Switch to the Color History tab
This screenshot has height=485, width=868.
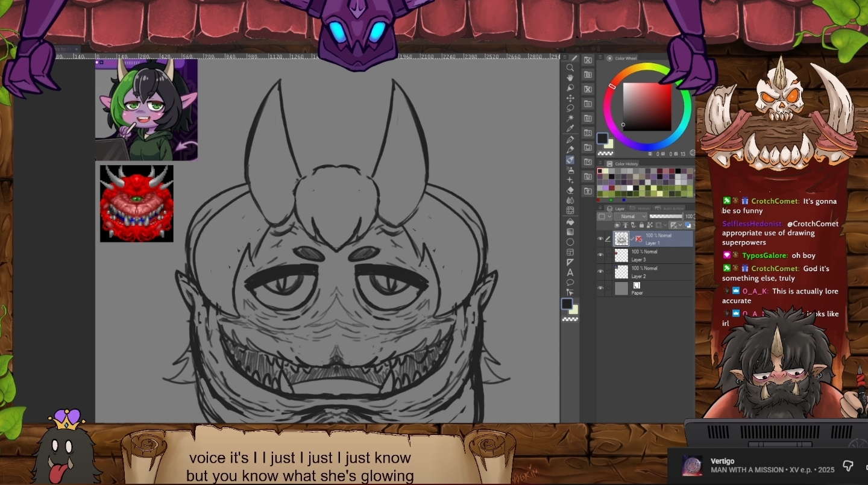pyautogui.click(x=623, y=164)
